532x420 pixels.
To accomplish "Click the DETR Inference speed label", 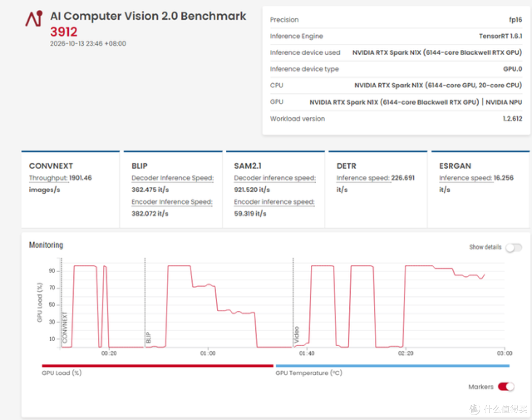I will [363, 178].
